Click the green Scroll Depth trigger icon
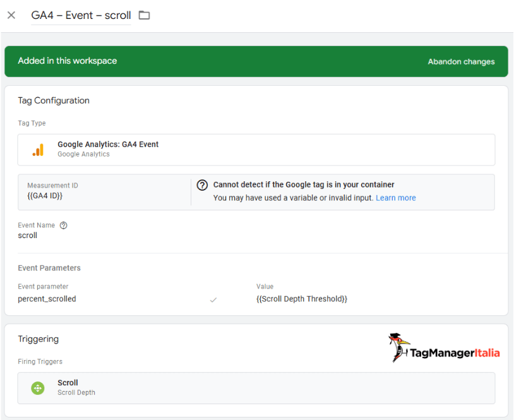 pos(38,388)
